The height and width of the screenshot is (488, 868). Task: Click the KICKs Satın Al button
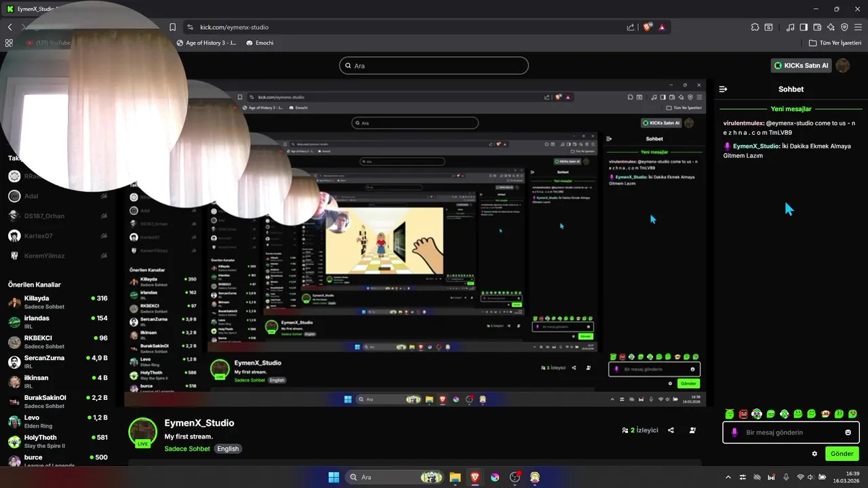point(801,65)
